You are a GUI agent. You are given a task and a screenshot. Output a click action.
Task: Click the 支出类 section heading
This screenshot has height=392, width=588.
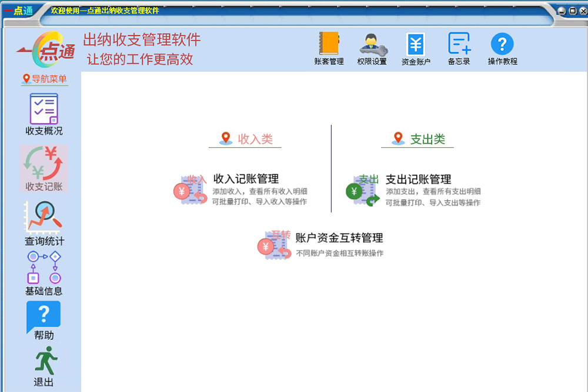pyautogui.click(x=428, y=139)
